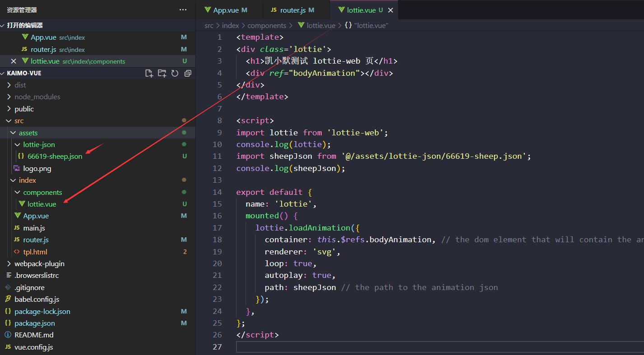The width and height of the screenshot is (644, 355).
Task: Click the src breadcrumb segment
Action: coord(209,26)
